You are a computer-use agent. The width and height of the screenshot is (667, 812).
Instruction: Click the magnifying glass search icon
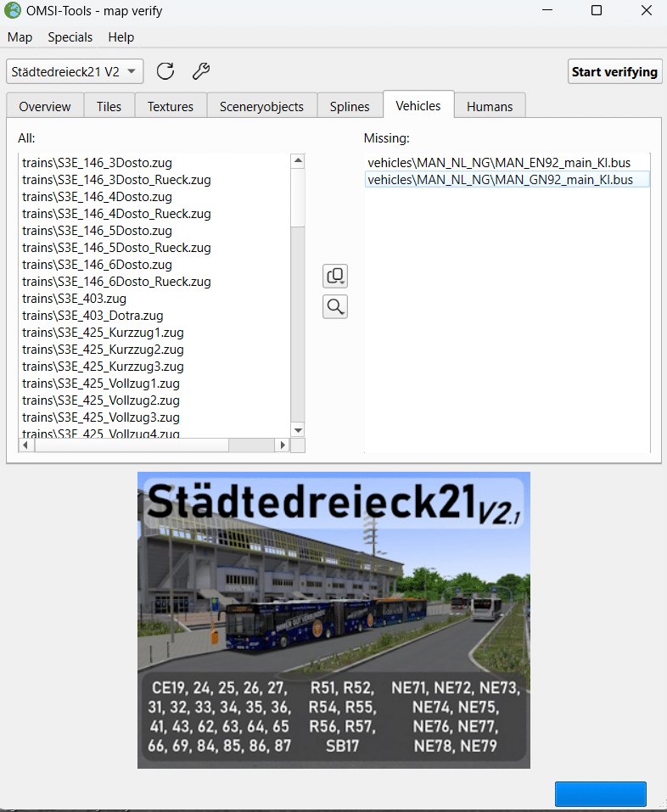pyautogui.click(x=335, y=306)
